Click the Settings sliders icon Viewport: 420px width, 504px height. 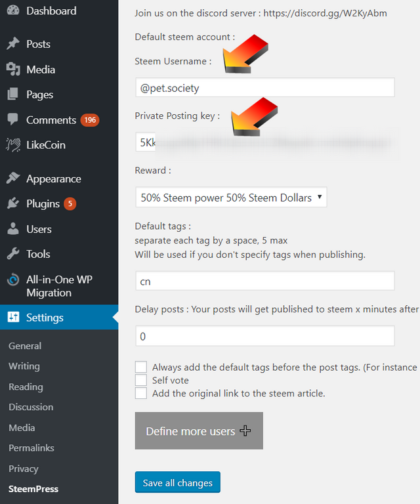[x=13, y=317]
